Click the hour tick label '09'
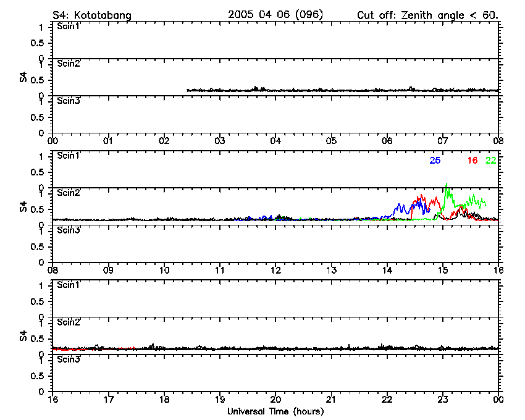 click(x=108, y=271)
